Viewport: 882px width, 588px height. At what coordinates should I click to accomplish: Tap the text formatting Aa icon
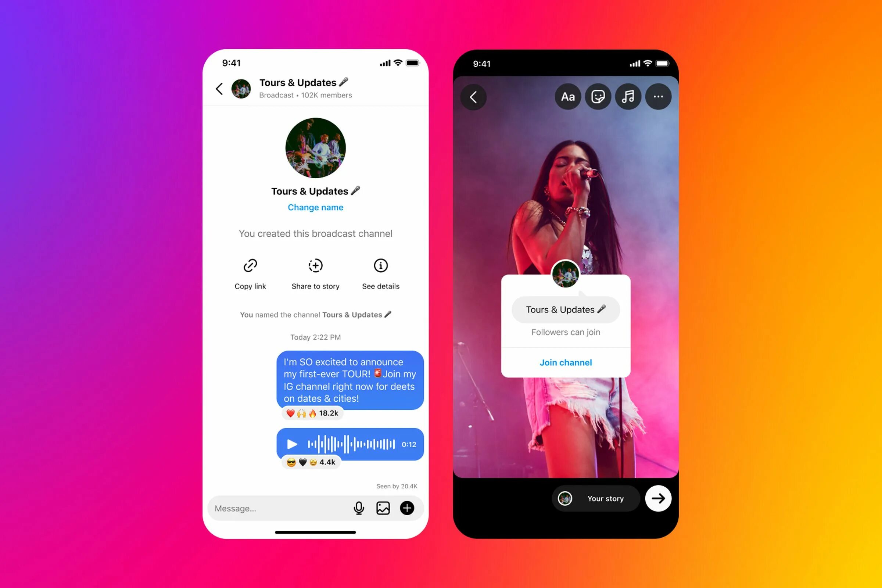click(x=566, y=97)
